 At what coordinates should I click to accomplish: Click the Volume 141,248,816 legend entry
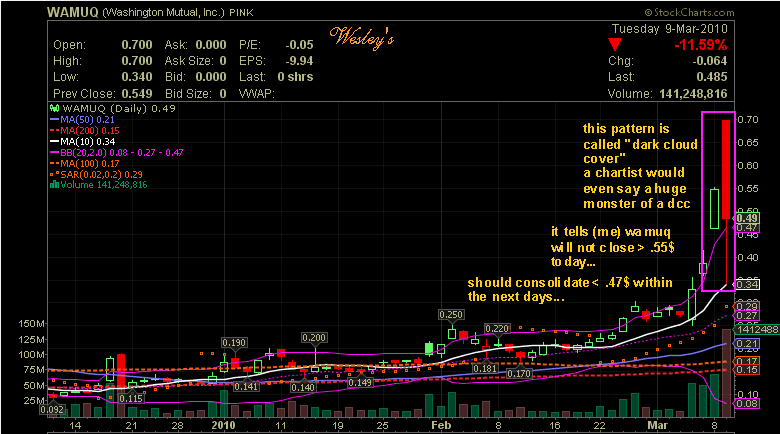[x=98, y=185]
